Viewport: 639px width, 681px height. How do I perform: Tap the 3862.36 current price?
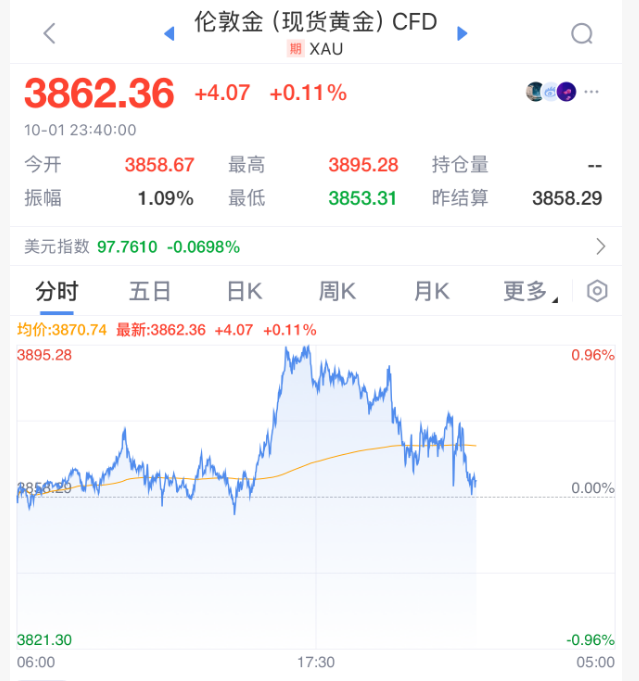click(99, 93)
